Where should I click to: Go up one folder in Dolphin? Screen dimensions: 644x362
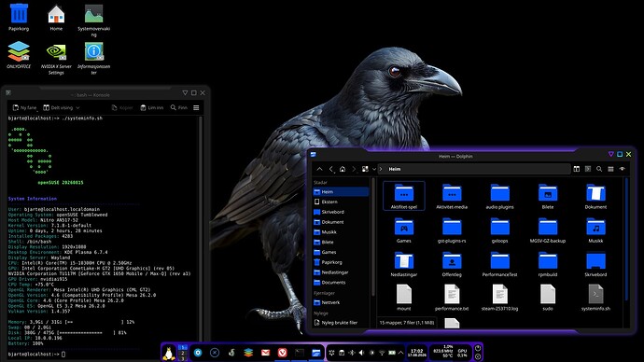(319, 169)
